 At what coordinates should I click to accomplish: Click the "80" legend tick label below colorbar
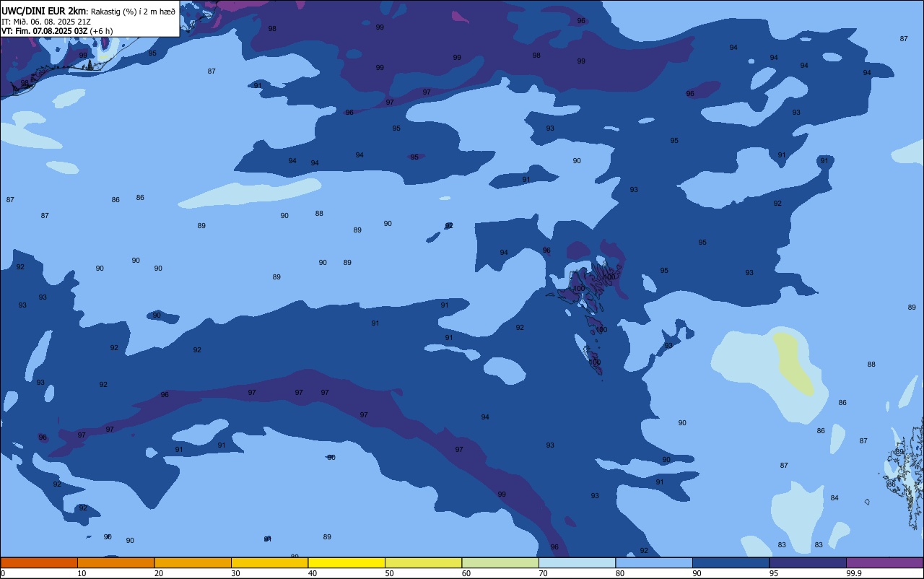click(620, 573)
